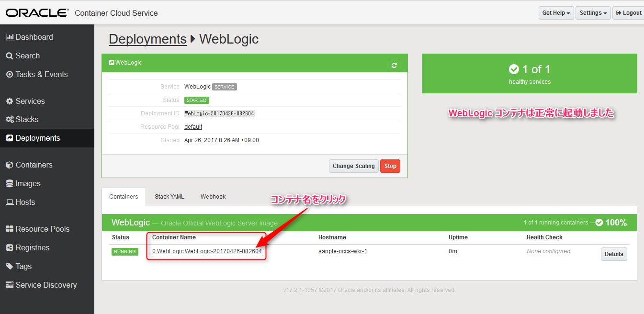
Task: Click the Tags tag icon in sidebar
Action: coord(10,266)
